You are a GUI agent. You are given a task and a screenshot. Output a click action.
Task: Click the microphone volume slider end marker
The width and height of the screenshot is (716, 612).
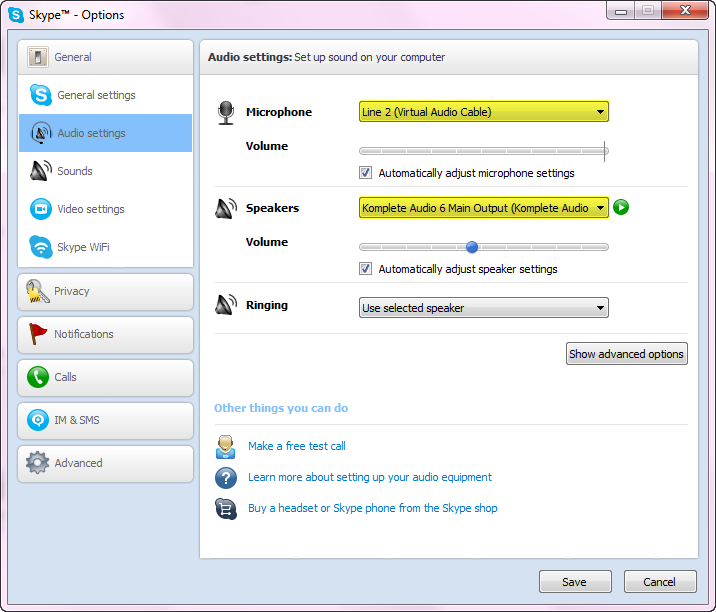[x=604, y=151]
